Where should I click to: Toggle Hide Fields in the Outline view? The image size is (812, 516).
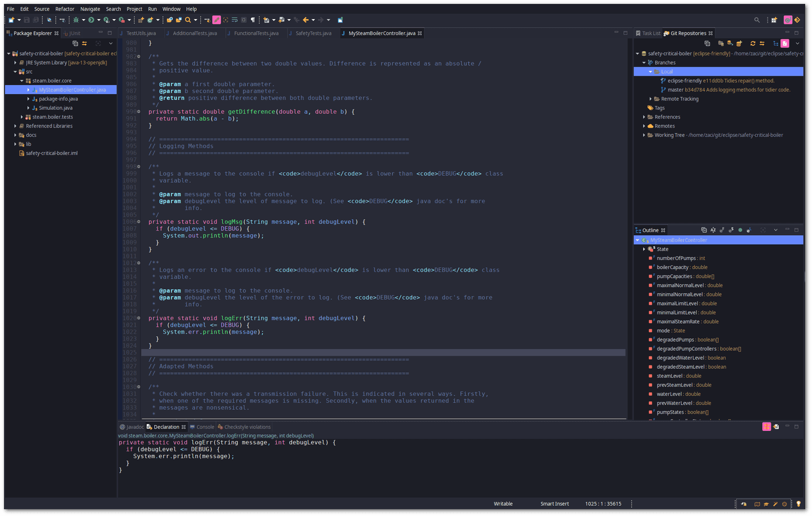[722, 230]
